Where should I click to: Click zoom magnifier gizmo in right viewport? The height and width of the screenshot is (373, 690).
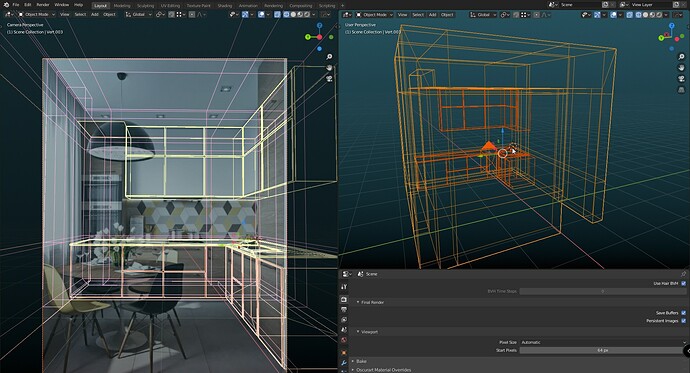click(681, 57)
